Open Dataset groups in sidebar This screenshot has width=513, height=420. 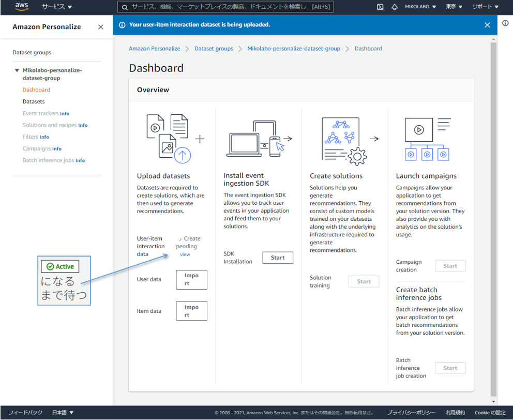32,52
